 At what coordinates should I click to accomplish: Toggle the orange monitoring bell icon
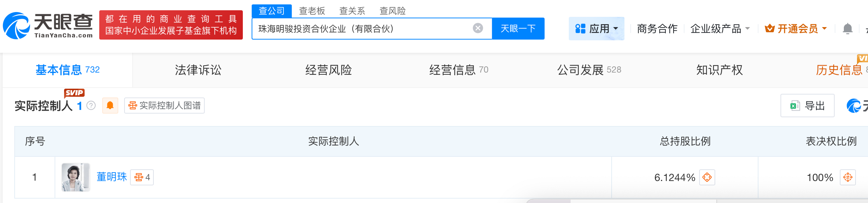coord(110,106)
